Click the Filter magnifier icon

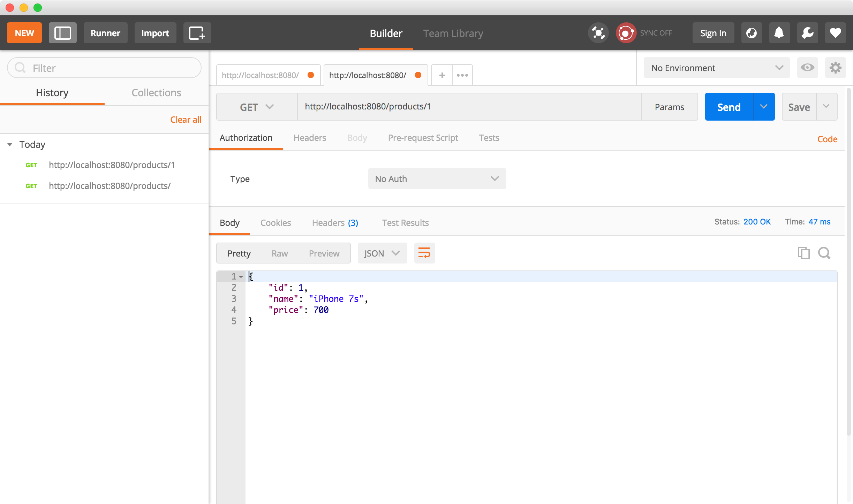(x=20, y=68)
